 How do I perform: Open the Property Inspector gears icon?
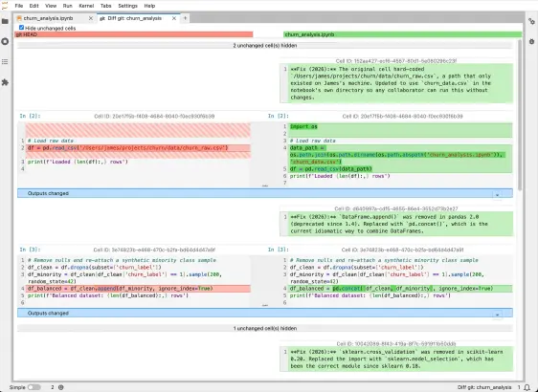tap(531, 21)
